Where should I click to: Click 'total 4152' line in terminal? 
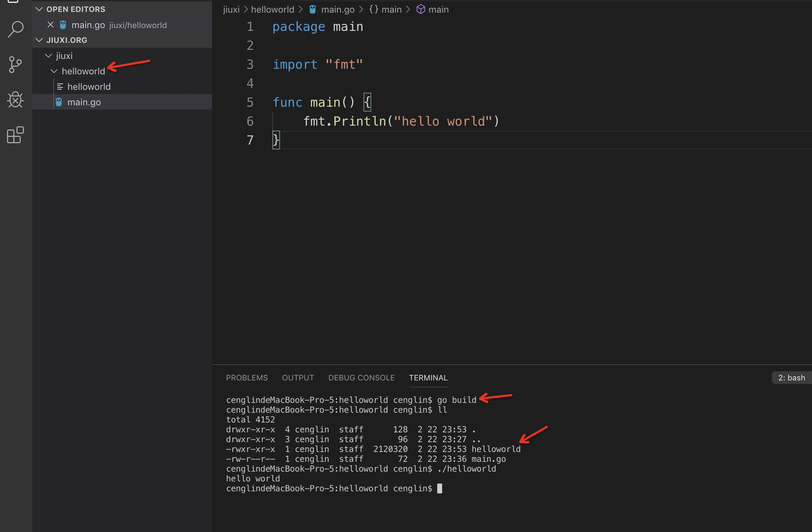click(x=251, y=420)
